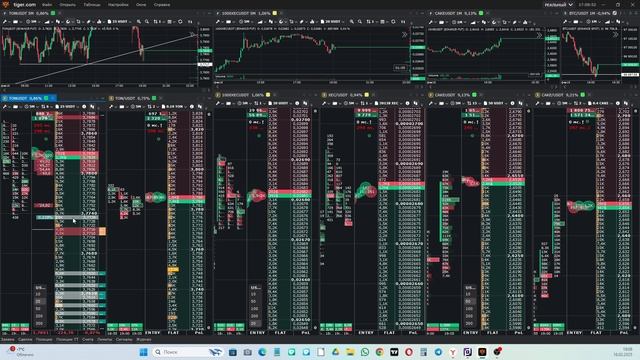Select the TONUSDT 5M chart tab
This screenshot has width=640, height=360.
click(29, 13)
